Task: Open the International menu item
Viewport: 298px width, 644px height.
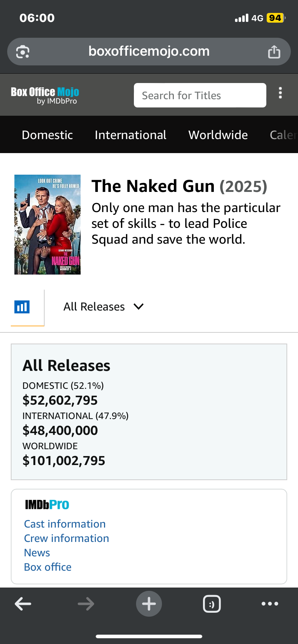Action: [131, 135]
